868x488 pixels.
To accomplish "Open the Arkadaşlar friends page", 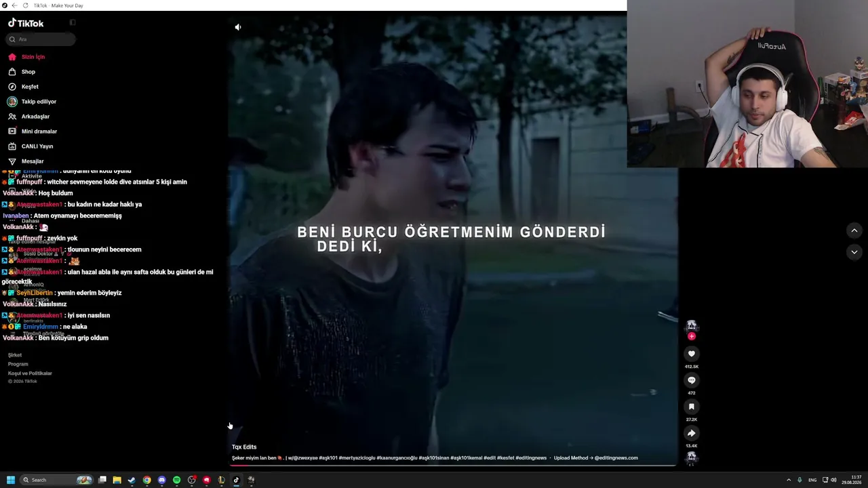I will pyautogui.click(x=28, y=117).
